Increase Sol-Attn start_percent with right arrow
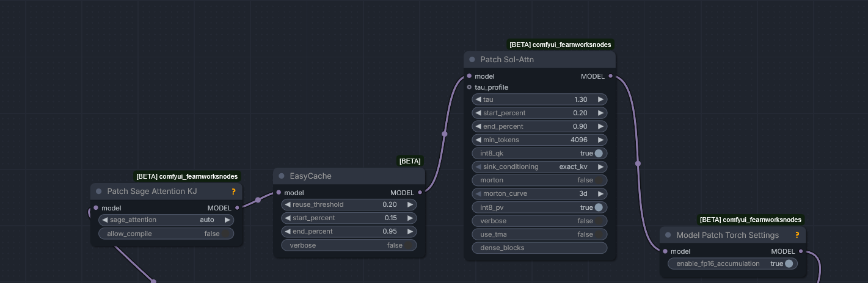 point(601,113)
